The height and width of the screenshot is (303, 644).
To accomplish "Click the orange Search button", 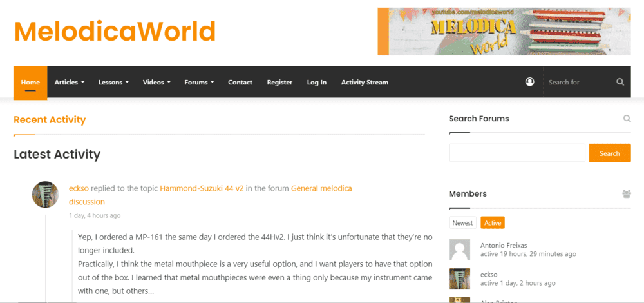I will (609, 153).
